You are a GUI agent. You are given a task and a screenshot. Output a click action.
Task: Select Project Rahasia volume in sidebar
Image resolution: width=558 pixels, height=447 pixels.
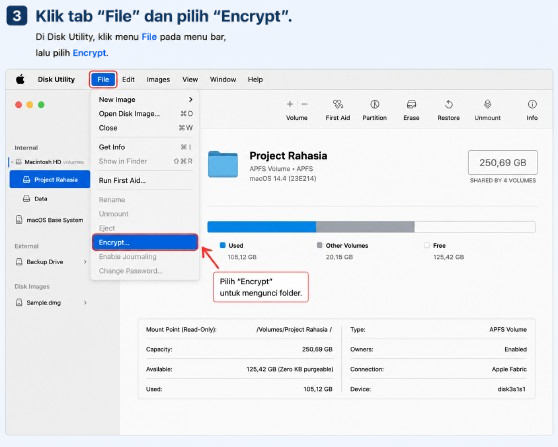[50, 179]
